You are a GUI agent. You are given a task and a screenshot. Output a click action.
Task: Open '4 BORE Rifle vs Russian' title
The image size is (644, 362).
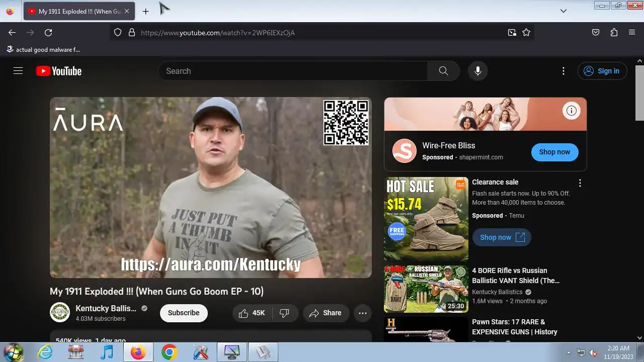click(x=516, y=276)
